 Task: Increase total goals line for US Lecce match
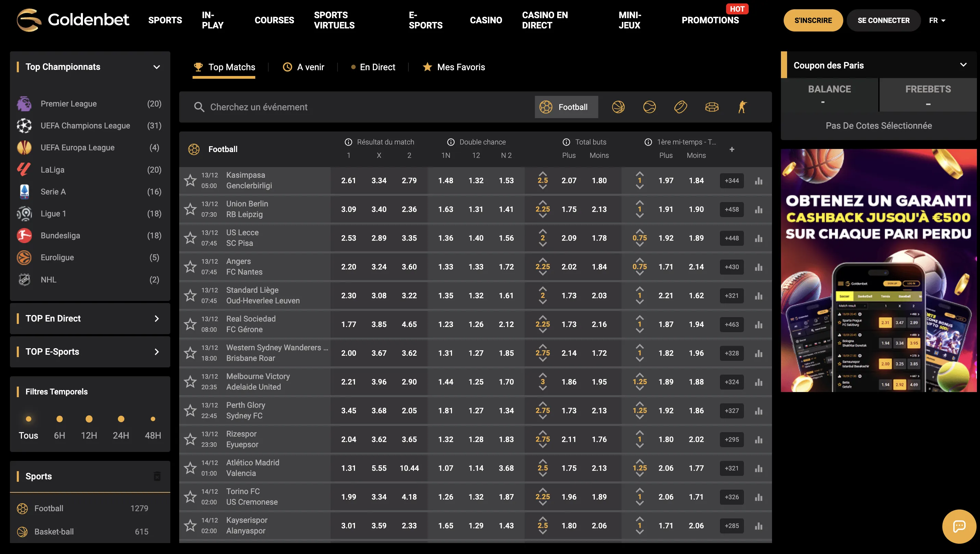[542, 231]
